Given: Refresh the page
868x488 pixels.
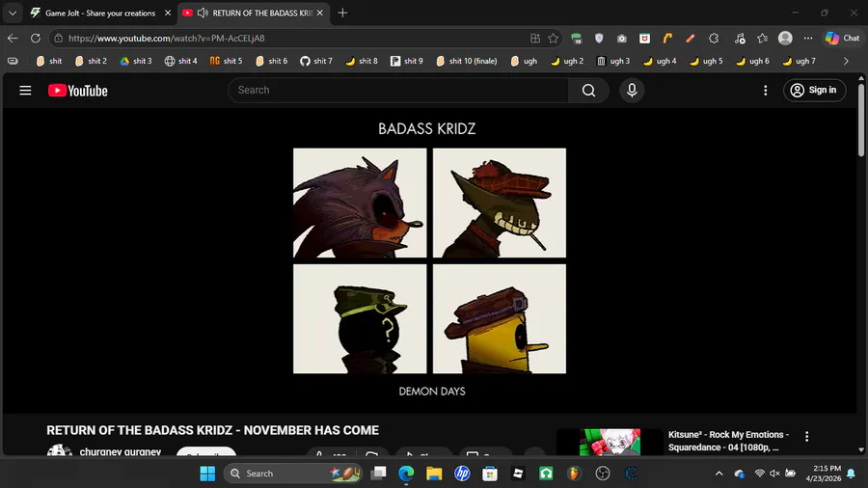Looking at the screenshot, I should 36,39.
